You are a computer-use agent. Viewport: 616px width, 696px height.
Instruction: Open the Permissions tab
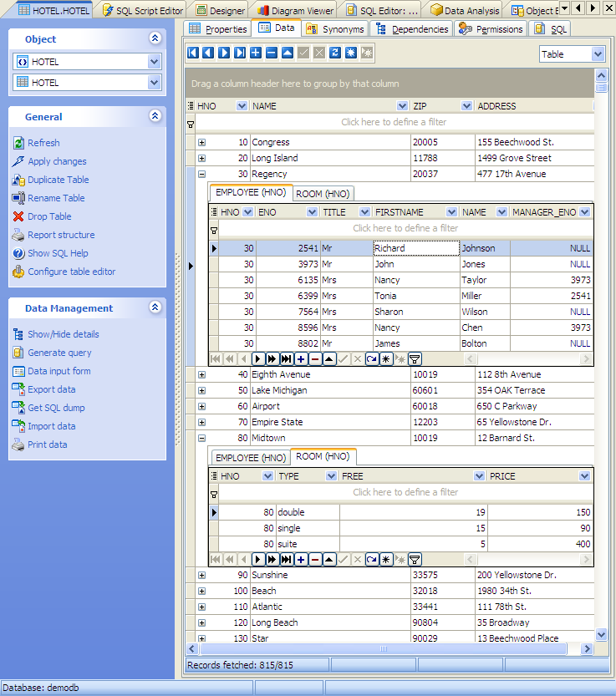pyautogui.click(x=491, y=29)
